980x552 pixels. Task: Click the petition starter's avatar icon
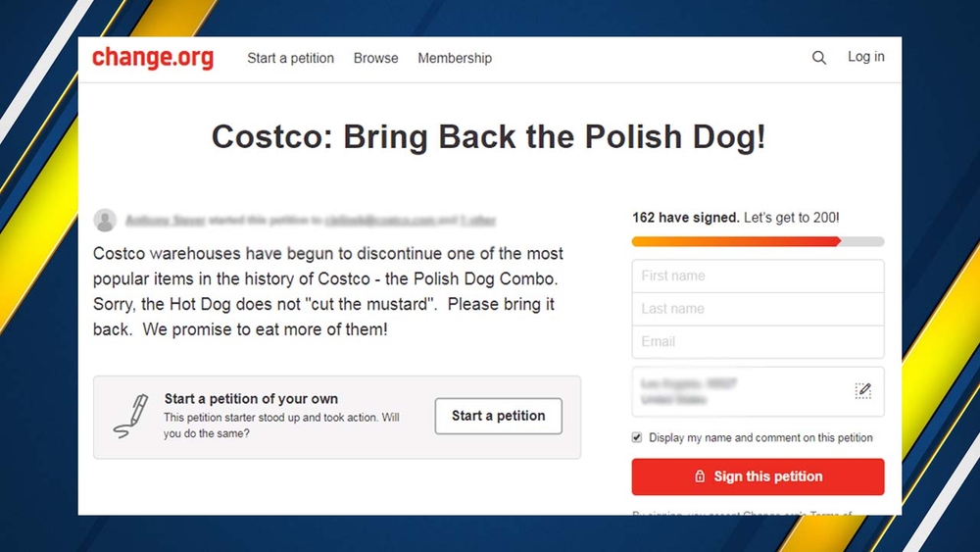point(105,221)
